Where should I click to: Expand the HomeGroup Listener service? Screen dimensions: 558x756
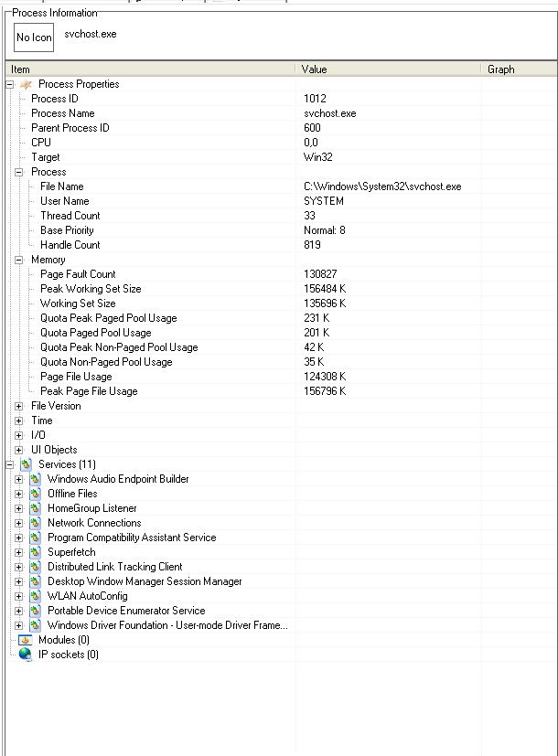(19, 508)
